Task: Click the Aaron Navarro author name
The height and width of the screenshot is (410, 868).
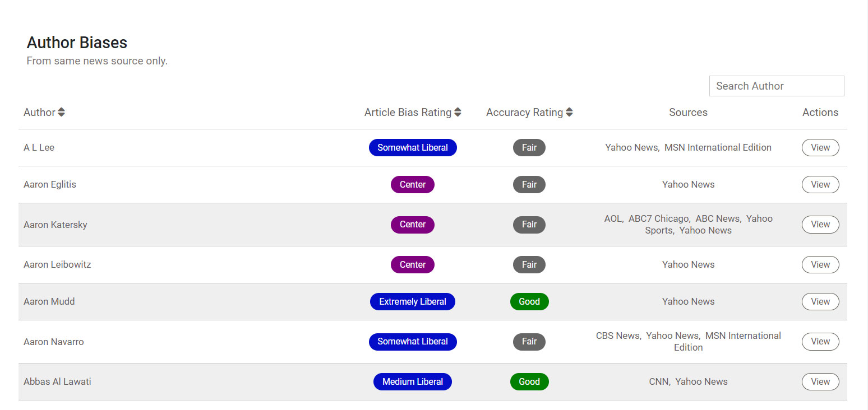Action: click(54, 342)
